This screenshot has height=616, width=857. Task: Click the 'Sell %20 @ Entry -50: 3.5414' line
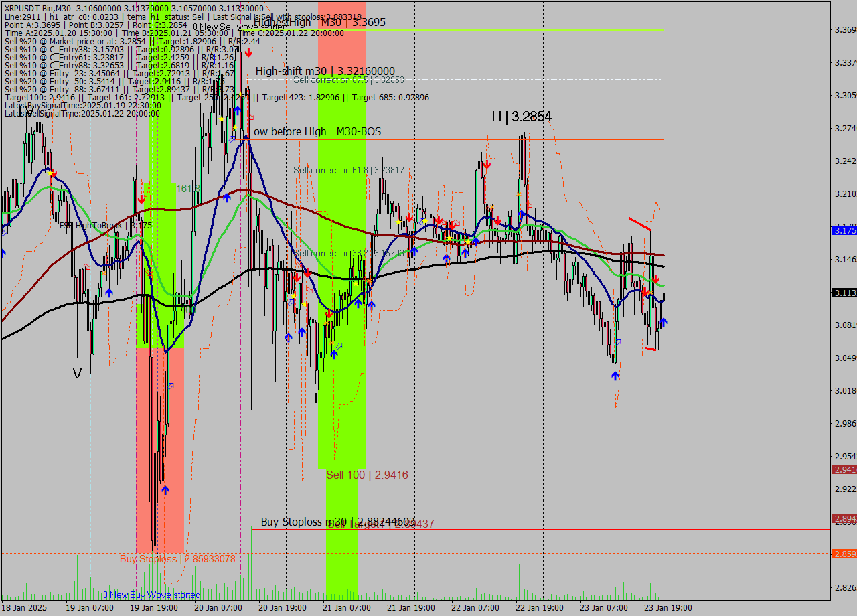click(115, 81)
